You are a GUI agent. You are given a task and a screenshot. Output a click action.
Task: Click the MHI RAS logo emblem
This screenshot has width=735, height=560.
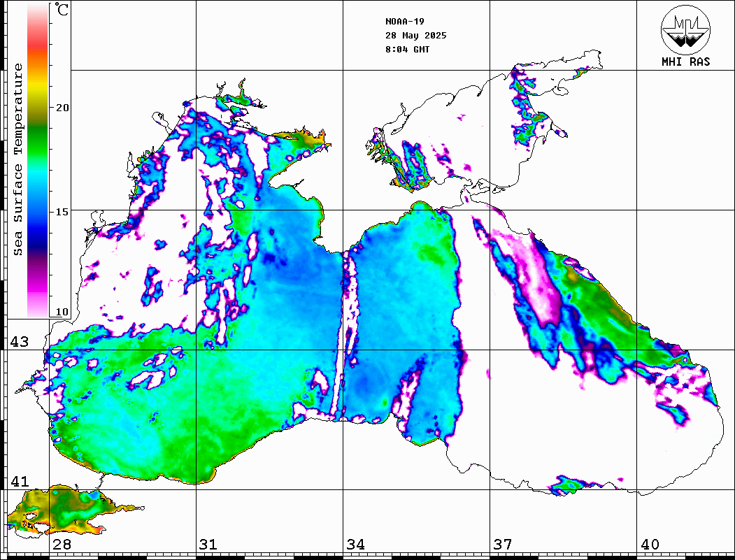pos(685,29)
